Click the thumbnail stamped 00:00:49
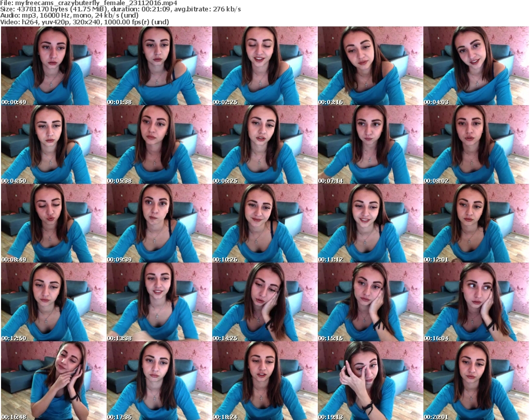Screen dimensions: 530x420 click(x=53, y=66)
